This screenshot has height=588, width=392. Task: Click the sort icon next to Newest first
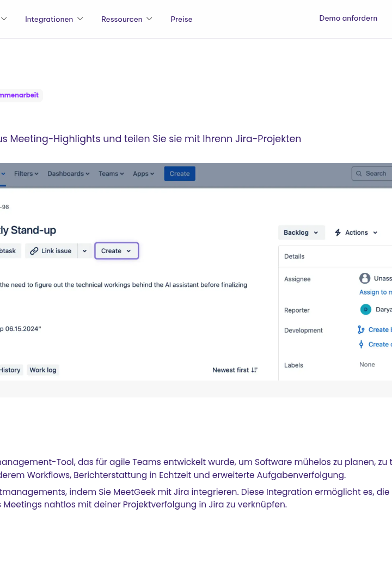coord(254,370)
